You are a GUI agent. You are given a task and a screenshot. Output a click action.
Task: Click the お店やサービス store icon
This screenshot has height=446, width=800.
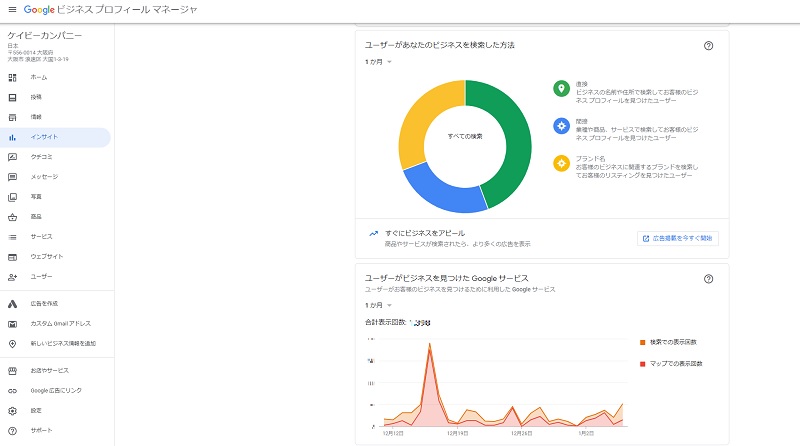[x=12, y=371]
